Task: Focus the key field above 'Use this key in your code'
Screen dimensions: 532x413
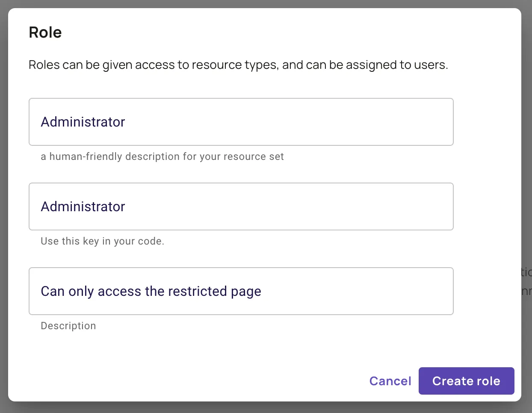Action: click(x=241, y=206)
